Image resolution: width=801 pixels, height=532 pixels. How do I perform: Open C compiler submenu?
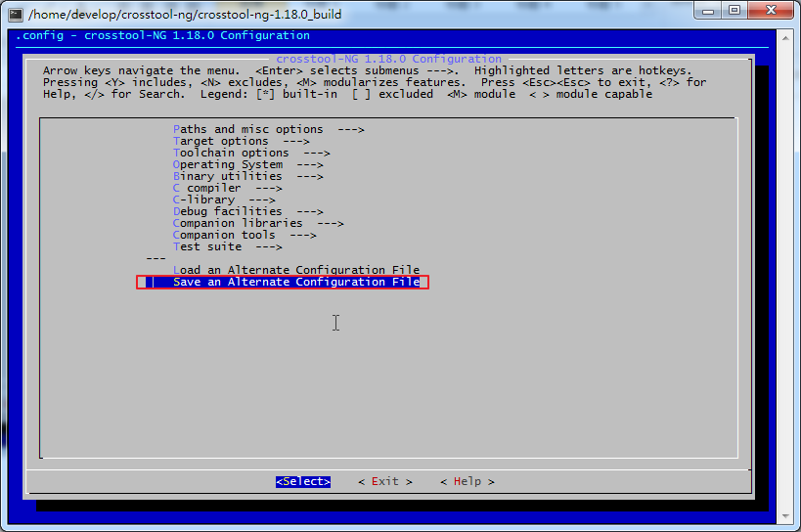227,188
